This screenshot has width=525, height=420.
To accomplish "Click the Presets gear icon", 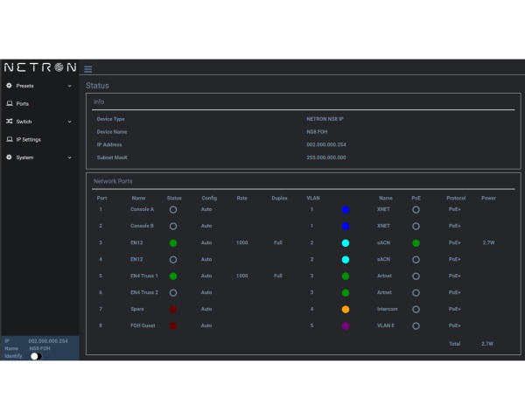I will coord(9,86).
